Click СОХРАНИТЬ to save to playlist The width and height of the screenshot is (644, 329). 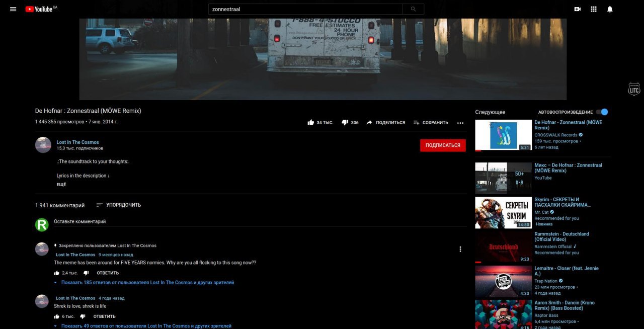tap(431, 122)
